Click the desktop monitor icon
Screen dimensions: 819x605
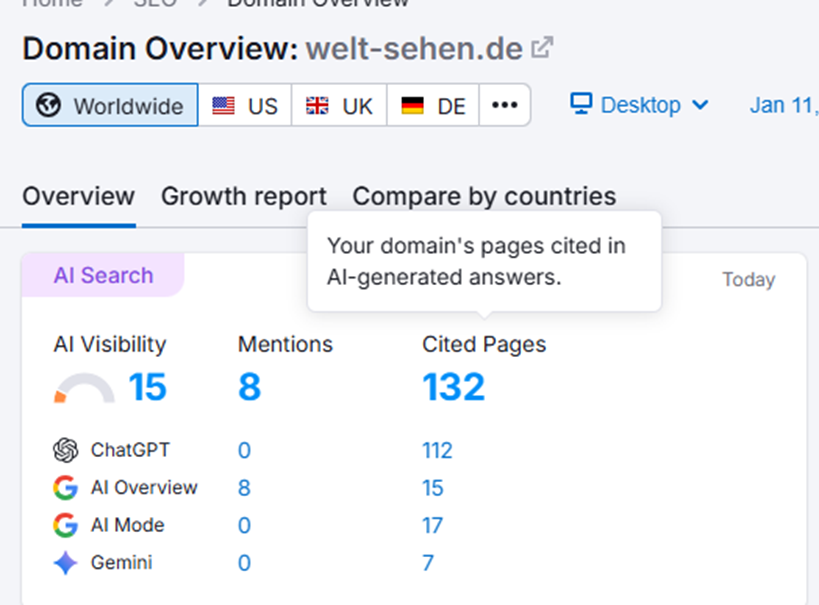[x=581, y=104]
